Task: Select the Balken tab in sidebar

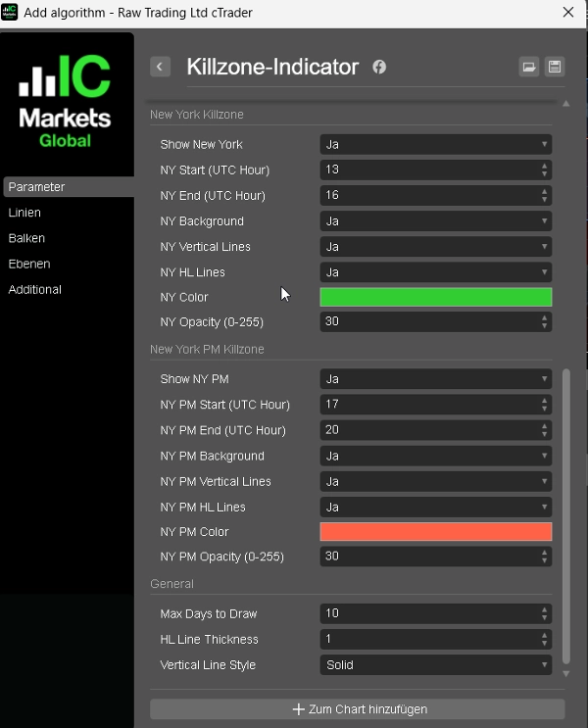Action: 26,238
